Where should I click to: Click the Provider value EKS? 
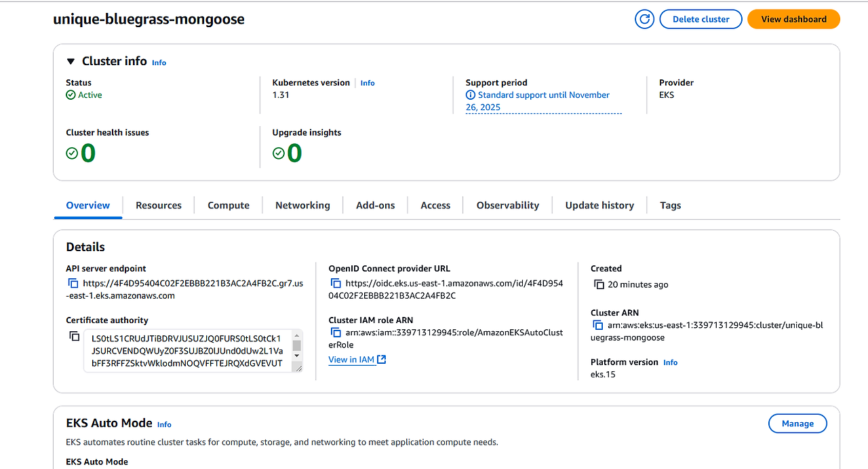(667, 95)
